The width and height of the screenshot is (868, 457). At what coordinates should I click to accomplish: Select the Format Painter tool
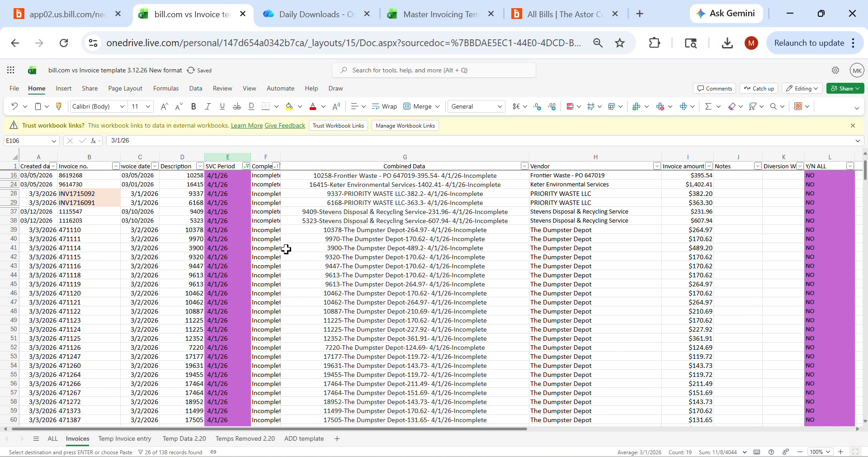point(59,106)
